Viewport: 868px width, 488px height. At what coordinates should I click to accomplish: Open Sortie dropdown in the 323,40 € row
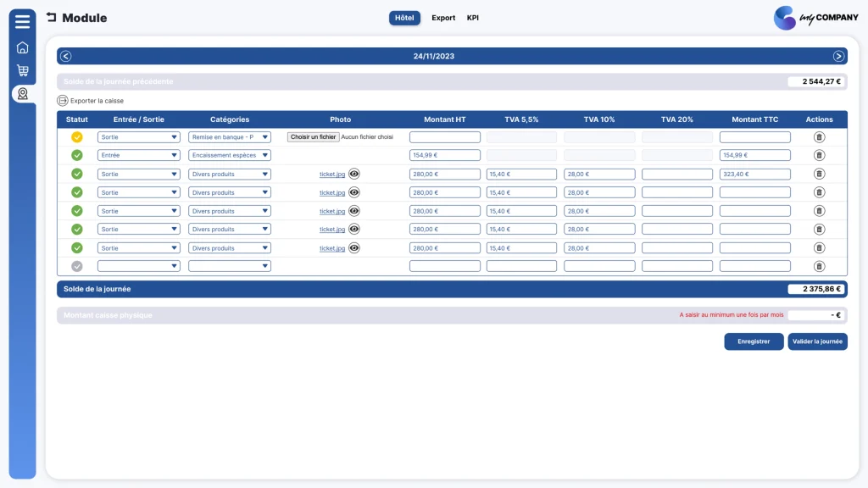pyautogui.click(x=138, y=174)
